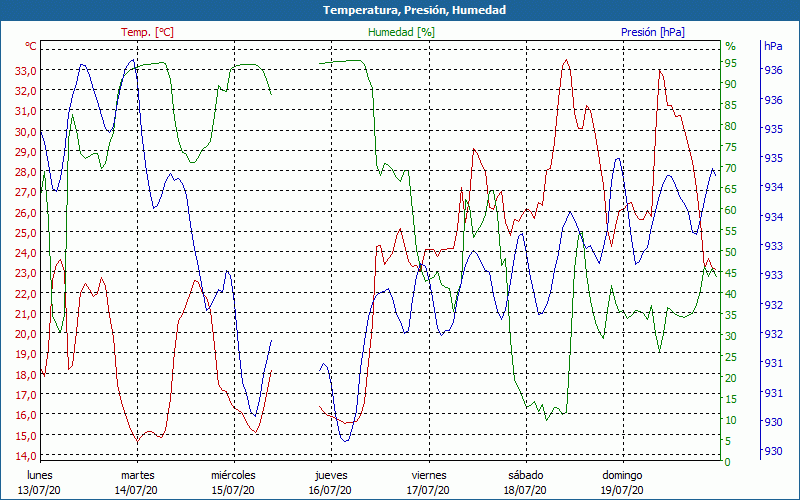Click the '28,0' temperature axis value
Image resolution: width=800 pixels, height=500 pixels.
pos(25,171)
